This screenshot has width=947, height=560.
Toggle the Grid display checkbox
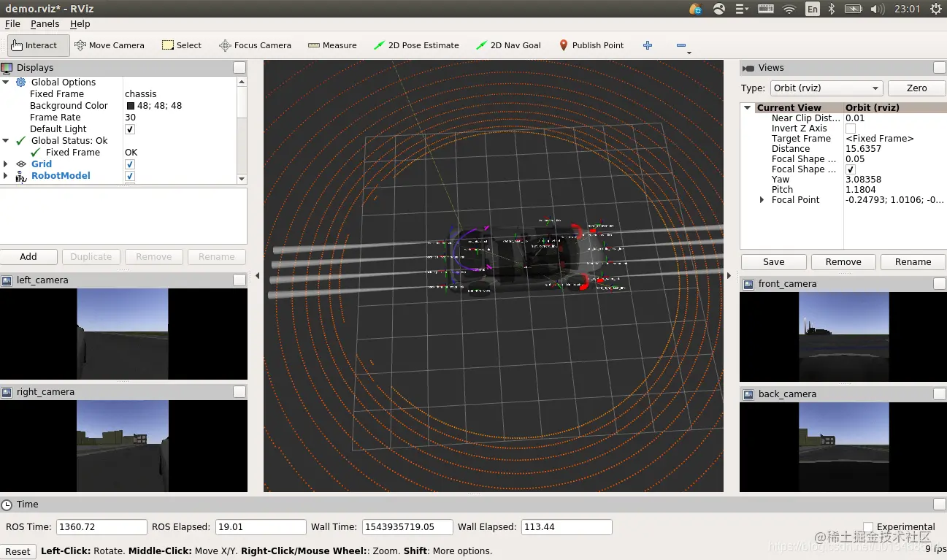(130, 164)
